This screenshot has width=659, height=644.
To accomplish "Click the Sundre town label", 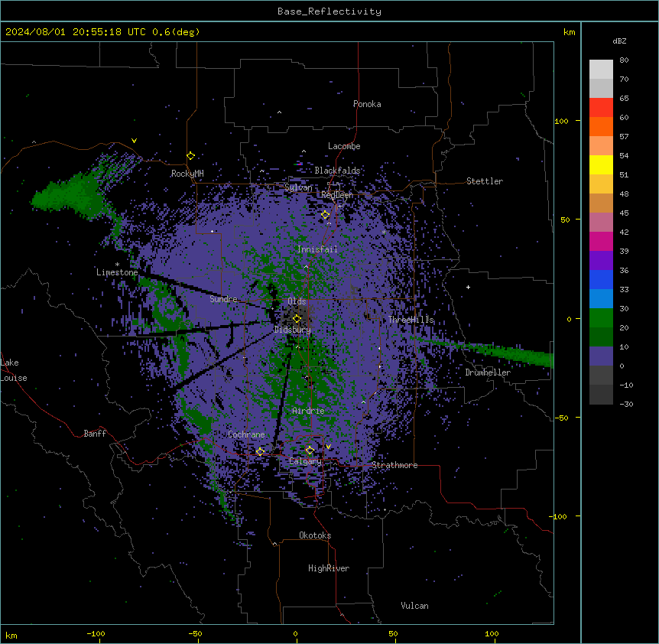I will click(x=223, y=299).
